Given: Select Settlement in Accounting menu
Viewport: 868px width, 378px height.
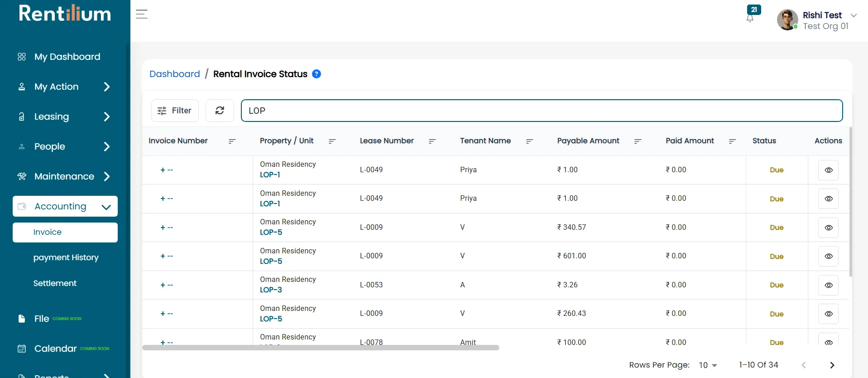Looking at the screenshot, I should click(x=55, y=283).
